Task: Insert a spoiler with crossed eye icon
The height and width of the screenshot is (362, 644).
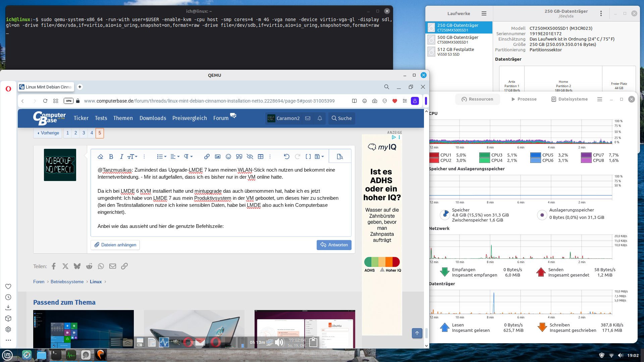Action: click(250, 157)
